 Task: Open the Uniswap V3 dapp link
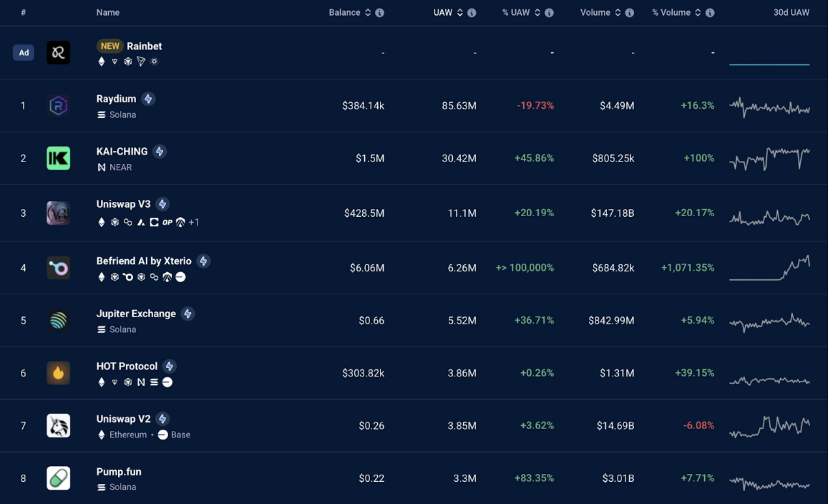pyautogui.click(x=123, y=204)
